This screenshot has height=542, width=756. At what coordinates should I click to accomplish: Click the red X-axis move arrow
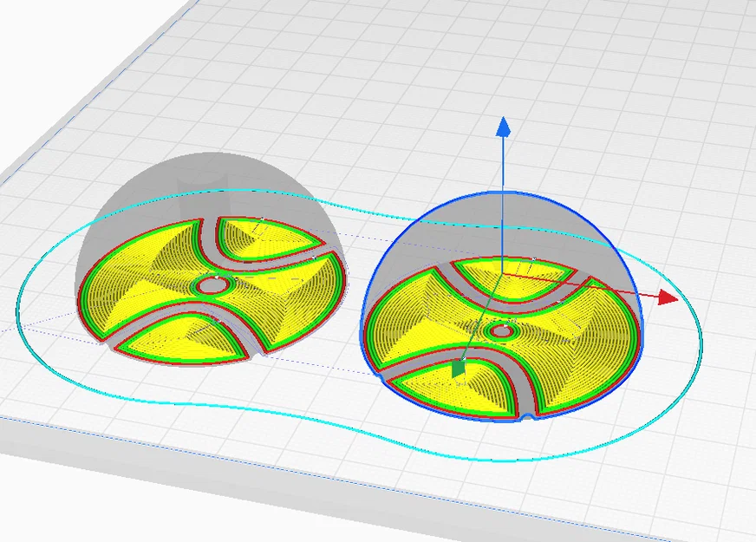coord(668,297)
